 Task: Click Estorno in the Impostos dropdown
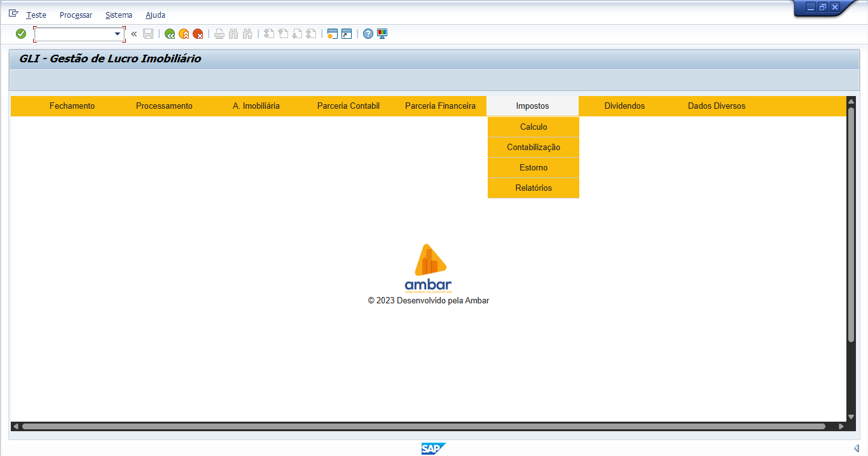coord(534,168)
